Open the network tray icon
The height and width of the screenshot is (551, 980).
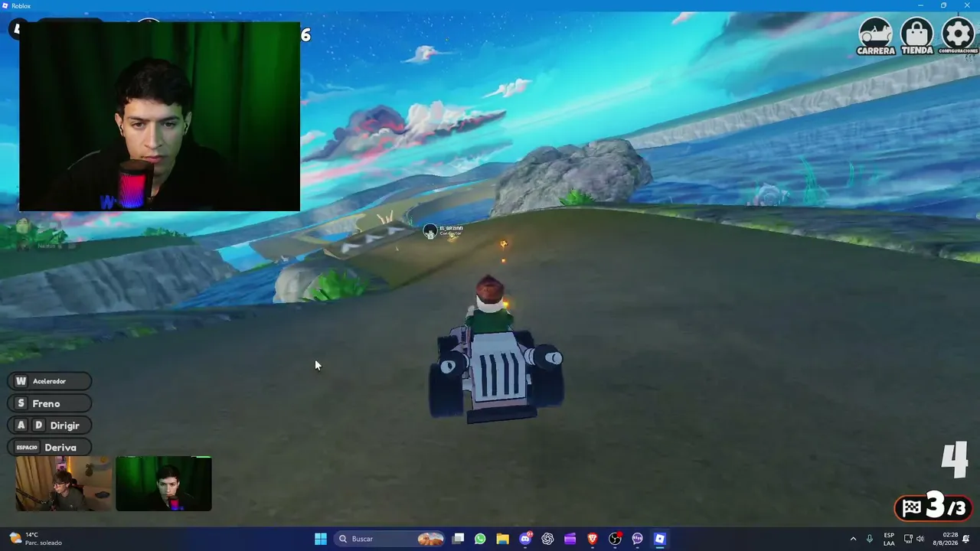point(908,539)
